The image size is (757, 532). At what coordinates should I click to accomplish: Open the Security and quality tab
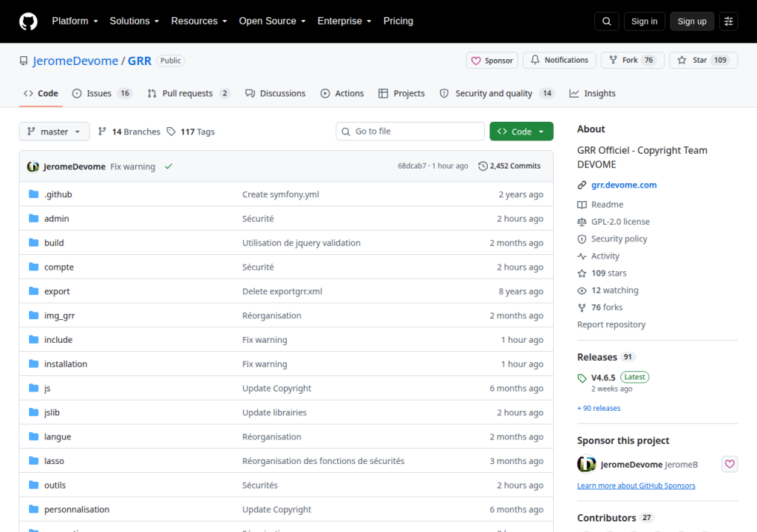click(x=497, y=93)
